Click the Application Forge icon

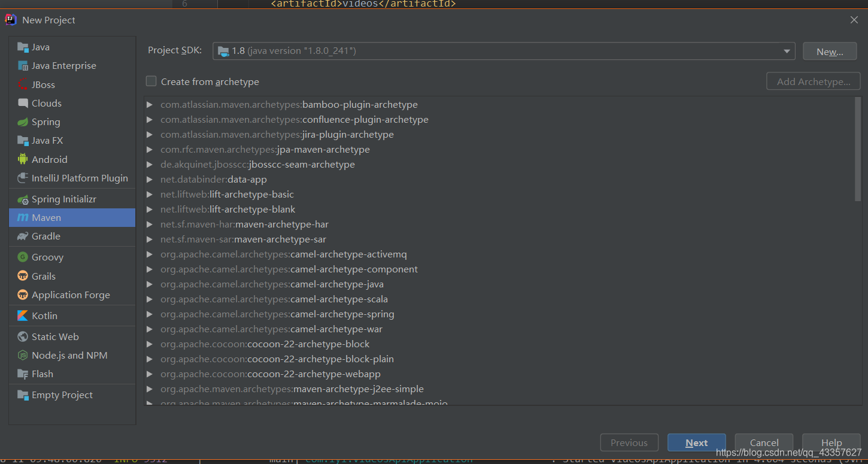pyautogui.click(x=23, y=295)
